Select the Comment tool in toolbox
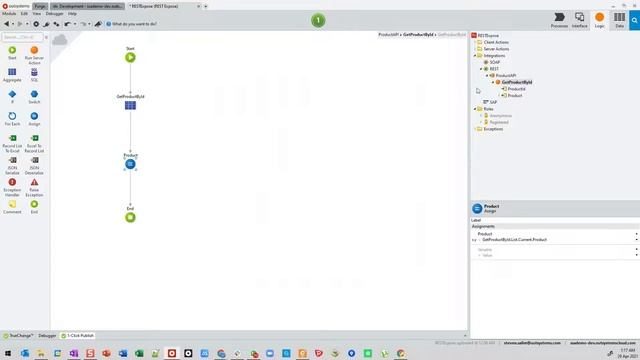Screen dimensions: 640x360 click(12, 207)
